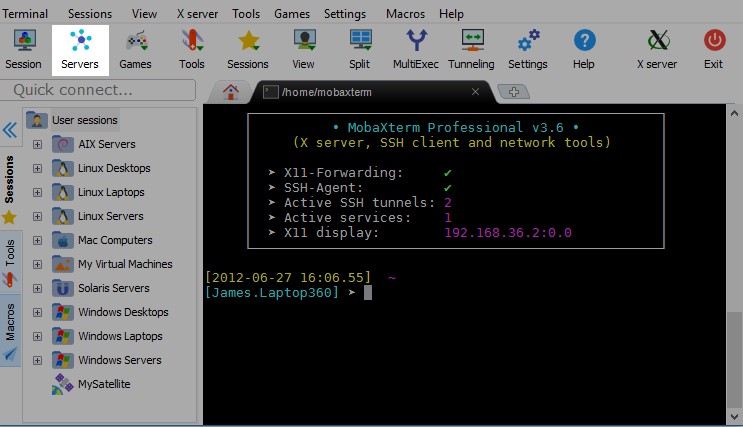The image size is (743, 427).
Task: Select Windows Laptops in the tree
Action: click(x=120, y=336)
